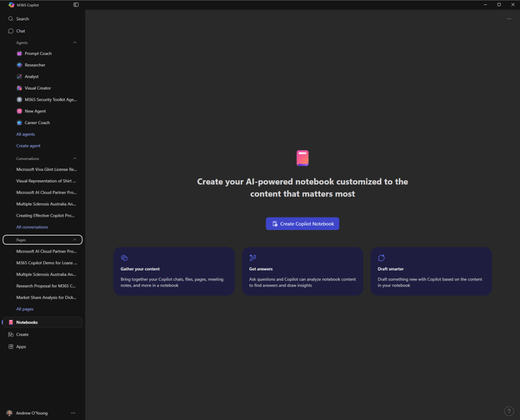Viewport: 520px width, 420px height.
Task: Select the Analyst agent icon
Action: click(19, 77)
